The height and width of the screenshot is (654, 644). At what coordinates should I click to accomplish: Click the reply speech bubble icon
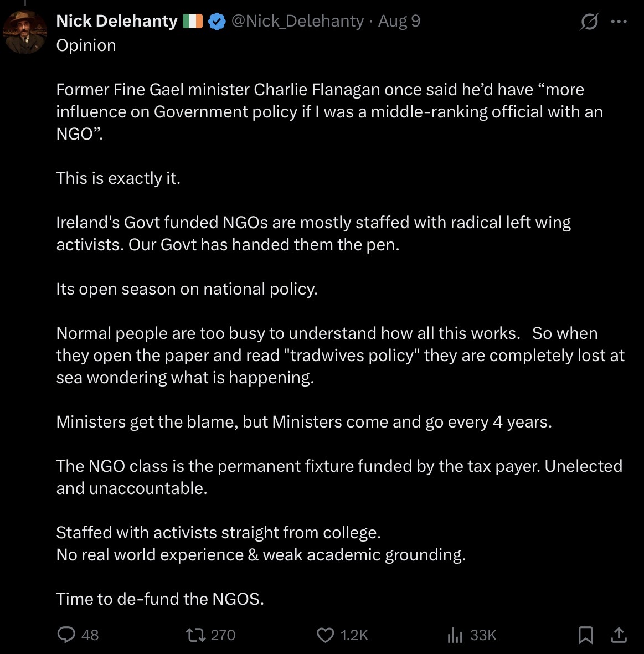[66, 635]
